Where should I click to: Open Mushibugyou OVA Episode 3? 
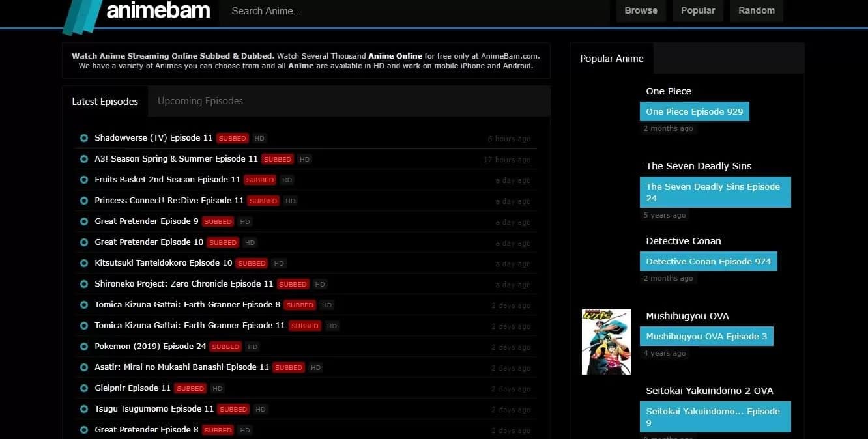click(x=706, y=336)
